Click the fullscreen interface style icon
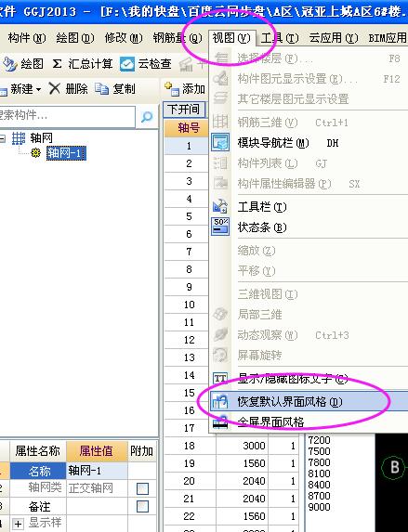 pyautogui.click(x=219, y=422)
